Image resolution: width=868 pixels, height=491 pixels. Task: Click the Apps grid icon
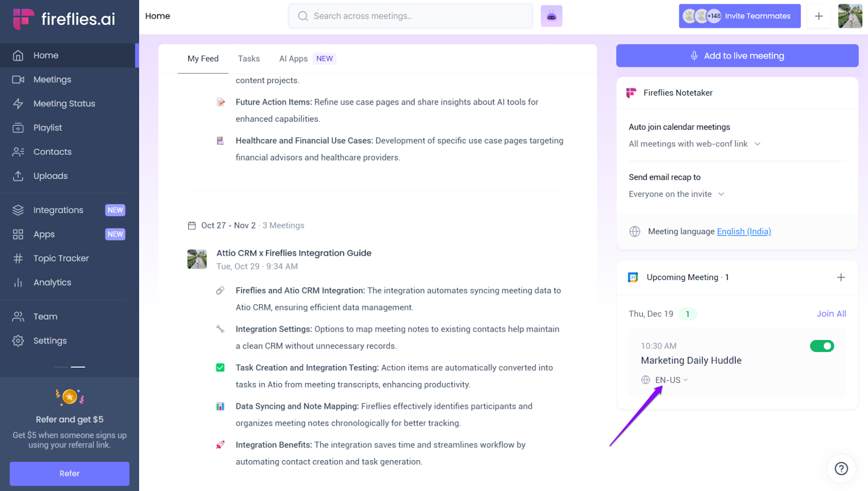(18, 234)
